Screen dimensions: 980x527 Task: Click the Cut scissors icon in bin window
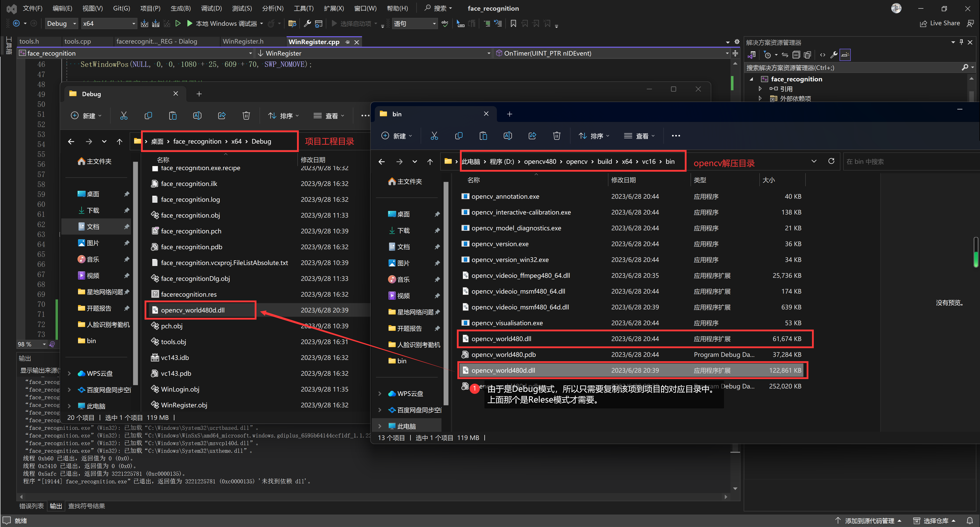[434, 136]
